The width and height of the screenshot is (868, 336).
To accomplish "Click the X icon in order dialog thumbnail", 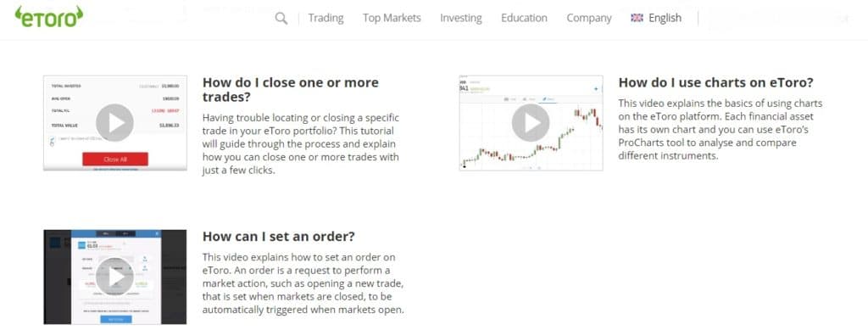I will pyautogui.click(x=157, y=234).
